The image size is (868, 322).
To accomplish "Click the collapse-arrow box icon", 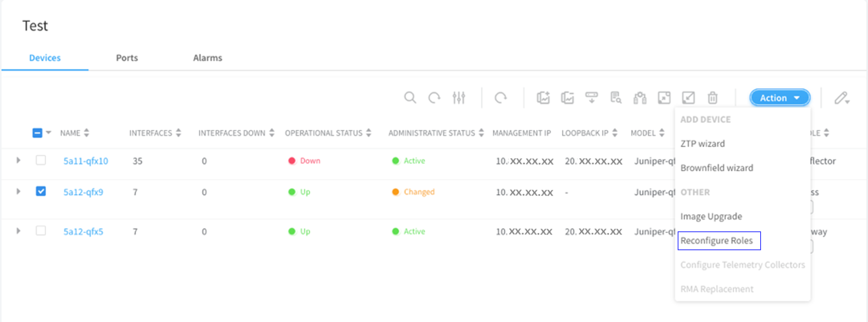I will click(x=688, y=97).
